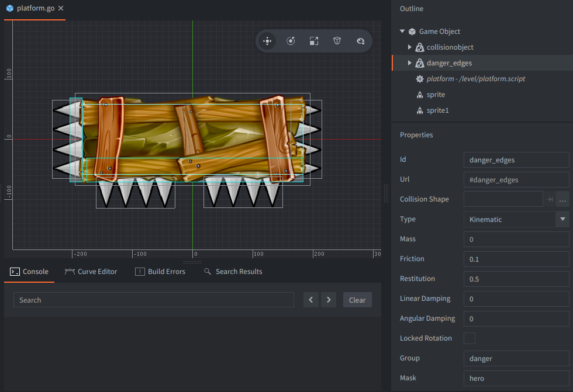The height and width of the screenshot is (392, 573).
Task: Select the Move tool in scene toolbar
Action: (x=267, y=41)
